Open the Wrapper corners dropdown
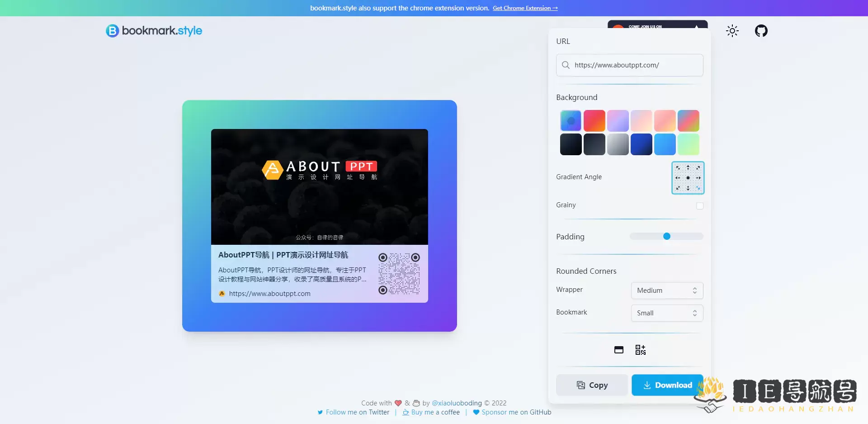 click(667, 291)
